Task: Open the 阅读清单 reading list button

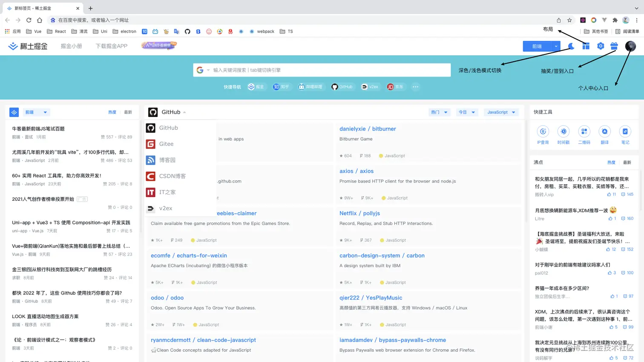Action: click(x=627, y=31)
